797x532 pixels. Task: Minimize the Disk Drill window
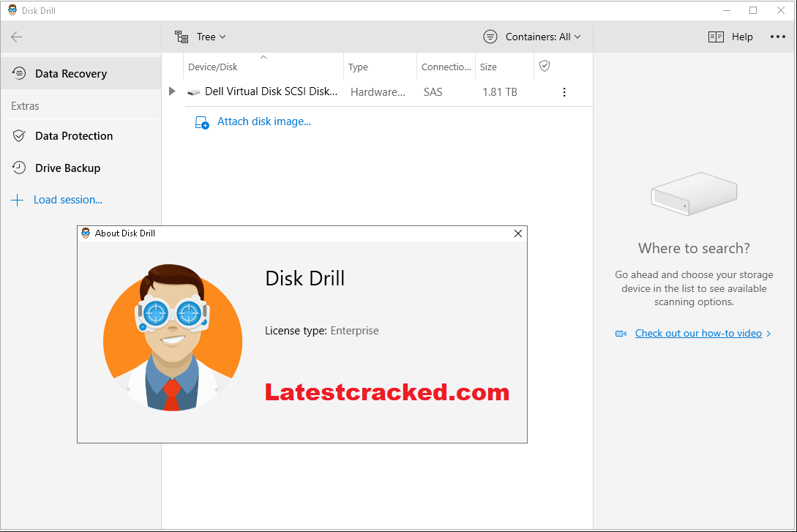pyautogui.click(x=727, y=10)
